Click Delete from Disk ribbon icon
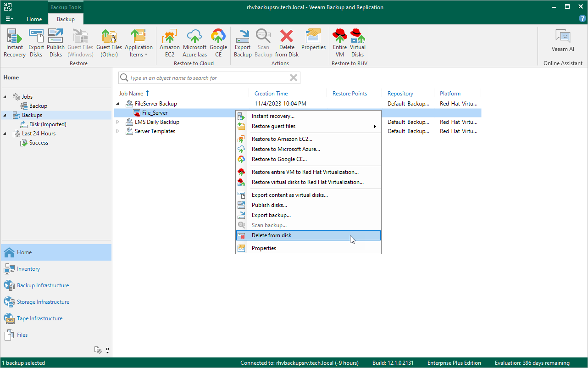Screen dimensions: 588x368 tap(287, 43)
